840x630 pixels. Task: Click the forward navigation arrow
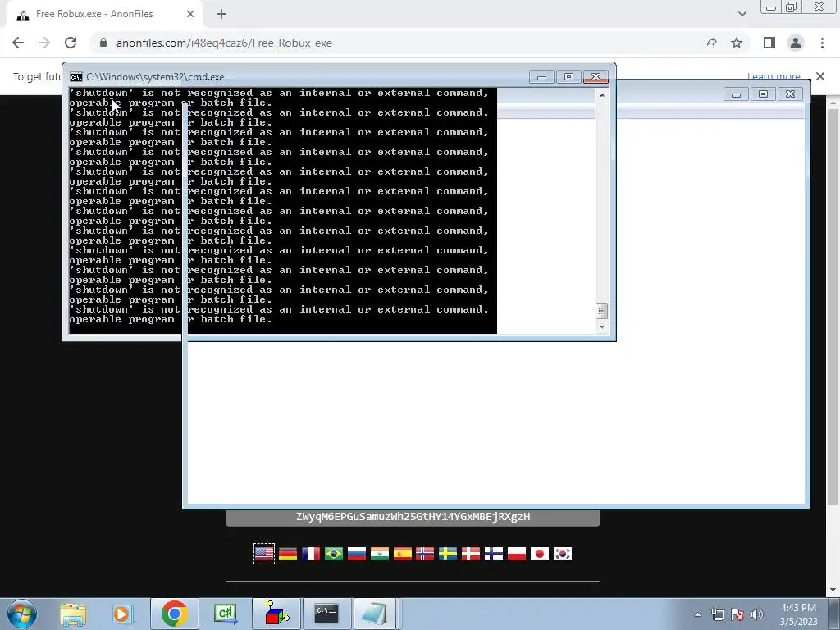[x=44, y=43]
